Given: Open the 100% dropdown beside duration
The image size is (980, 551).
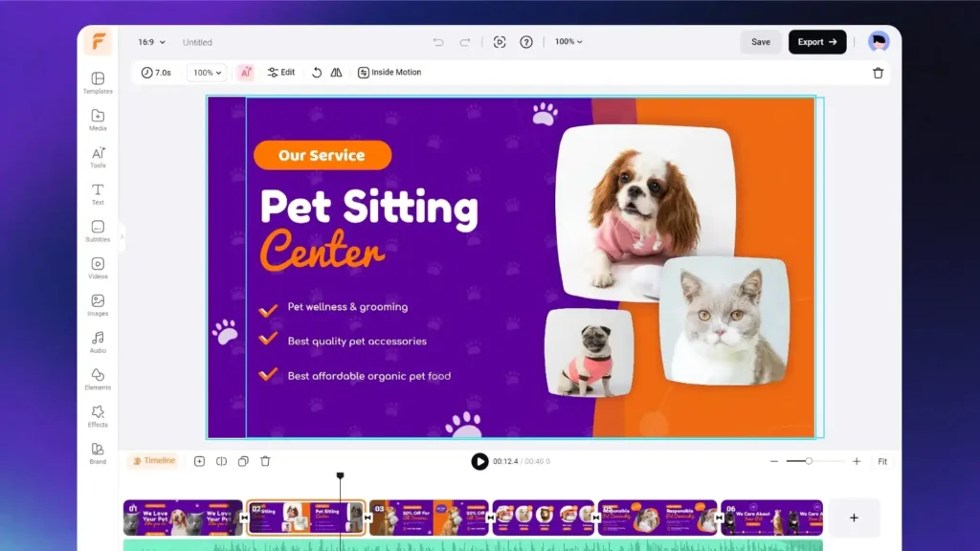Looking at the screenshot, I should point(207,73).
